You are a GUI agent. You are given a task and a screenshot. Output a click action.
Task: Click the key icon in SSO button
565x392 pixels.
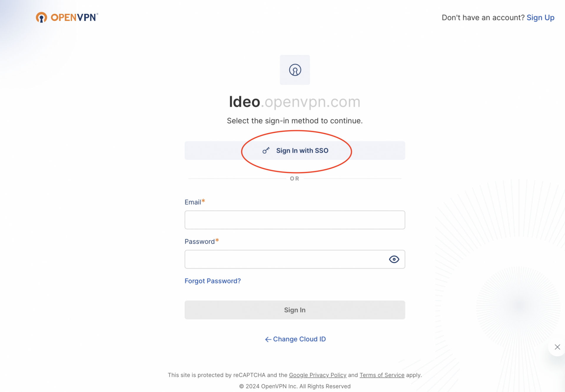(266, 151)
